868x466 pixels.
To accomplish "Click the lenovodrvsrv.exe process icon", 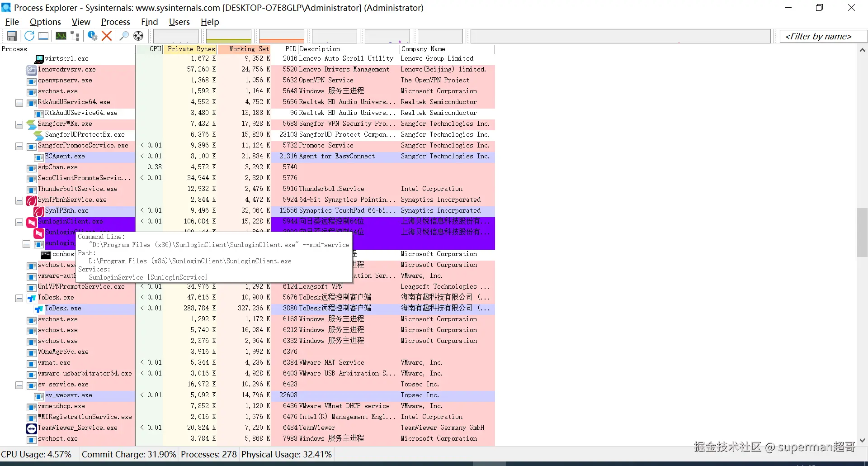I will (32, 70).
